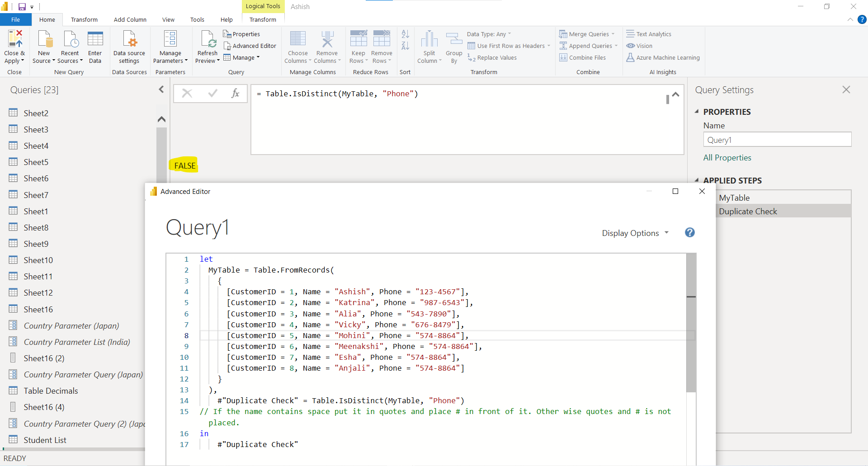Open the Advanced Editor from the Query group
Screen dimensions: 868x466
[250, 46]
